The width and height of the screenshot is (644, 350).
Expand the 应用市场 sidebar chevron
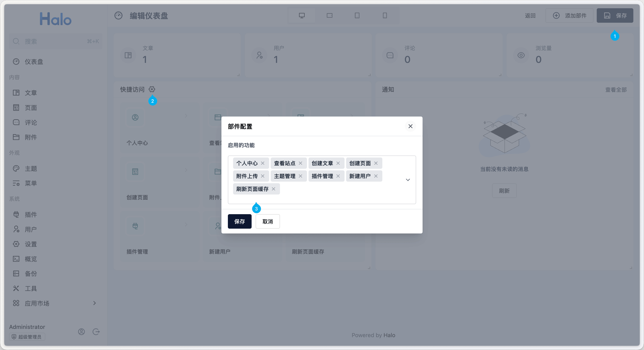coord(95,303)
